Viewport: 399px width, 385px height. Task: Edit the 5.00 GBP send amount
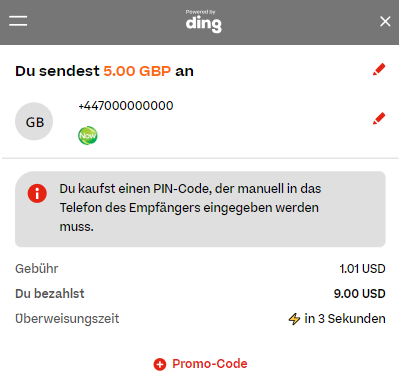coord(379,69)
